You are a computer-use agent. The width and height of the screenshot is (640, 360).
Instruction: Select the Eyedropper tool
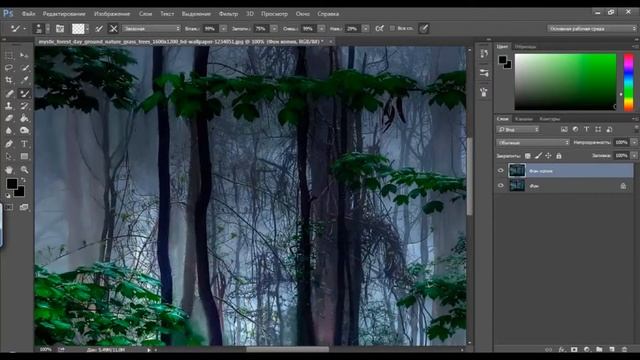pyautogui.click(x=24, y=80)
